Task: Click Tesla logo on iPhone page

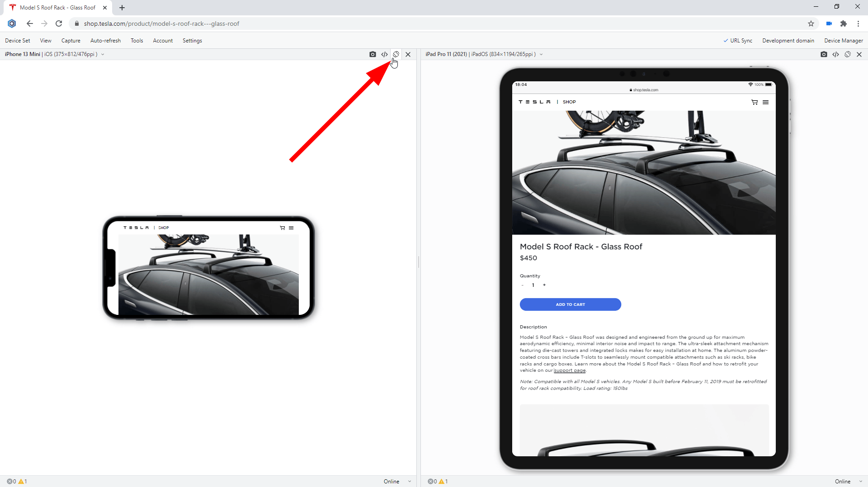Action: pyautogui.click(x=136, y=228)
